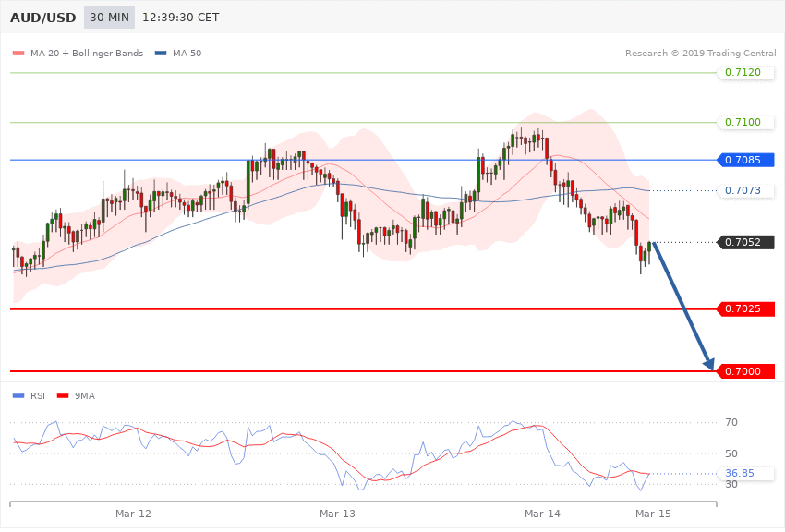Click the blue MA 50 legend swatch
The height and width of the screenshot is (532, 785).
pyautogui.click(x=161, y=53)
